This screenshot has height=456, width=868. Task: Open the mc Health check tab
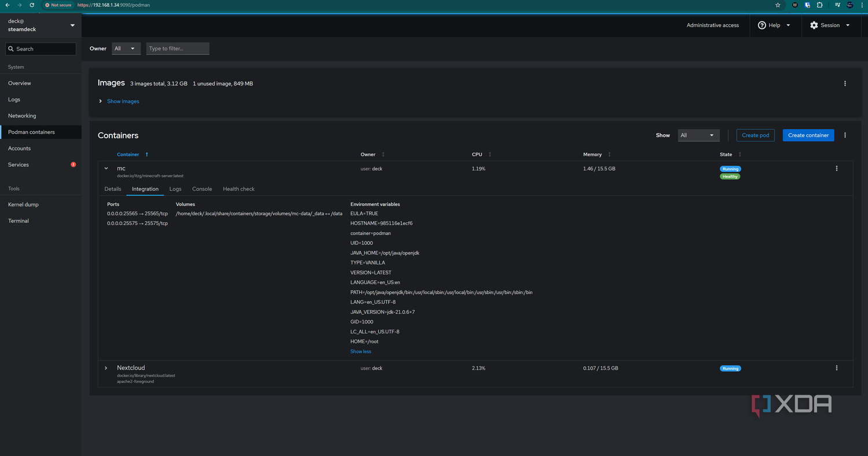coord(238,189)
